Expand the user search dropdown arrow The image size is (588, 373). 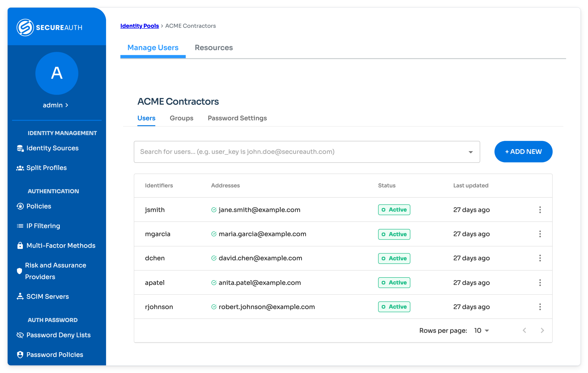tap(471, 152)
